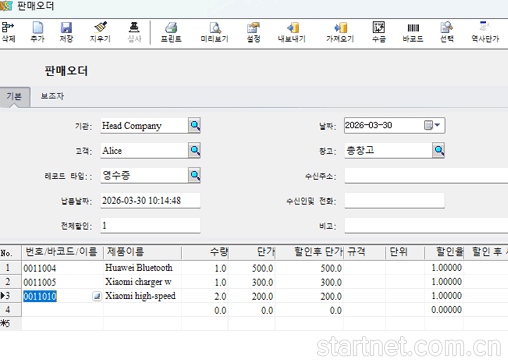Open record type lookup next to 영수증
Viewport: 508px width, 361px height.
(x=195, y=175)
